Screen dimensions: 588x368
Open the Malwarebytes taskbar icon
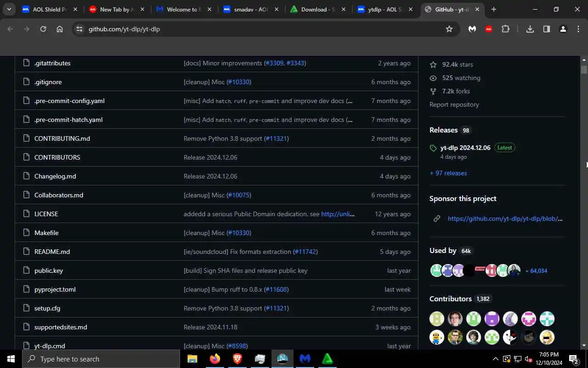point(305,359)
